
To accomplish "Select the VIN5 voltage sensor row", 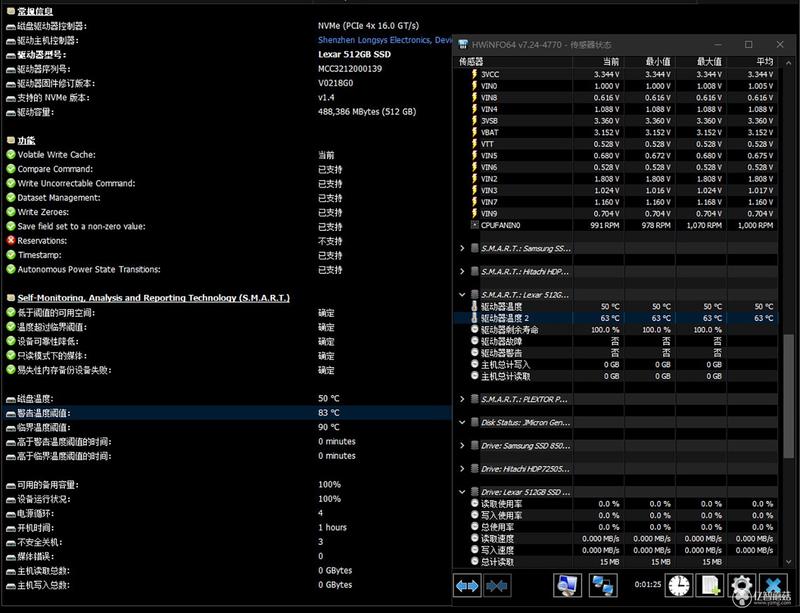I will point(616,156).
